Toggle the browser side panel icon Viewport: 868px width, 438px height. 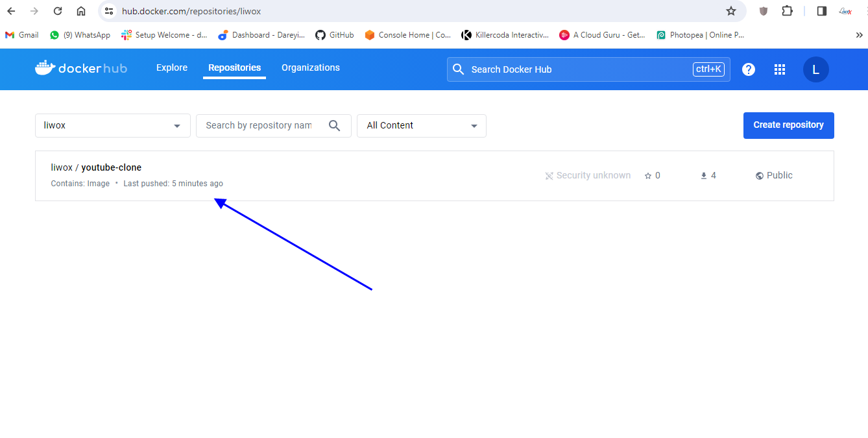click(821, 11)
